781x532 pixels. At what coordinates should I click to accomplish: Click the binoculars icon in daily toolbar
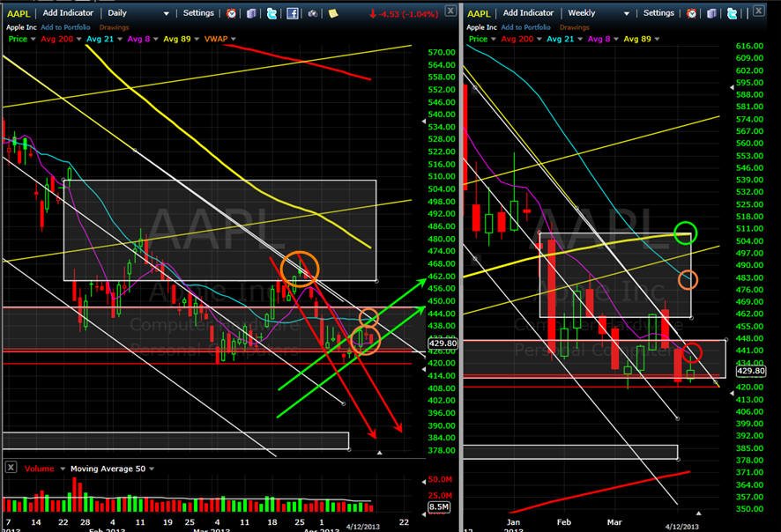(x=313, y=13)
